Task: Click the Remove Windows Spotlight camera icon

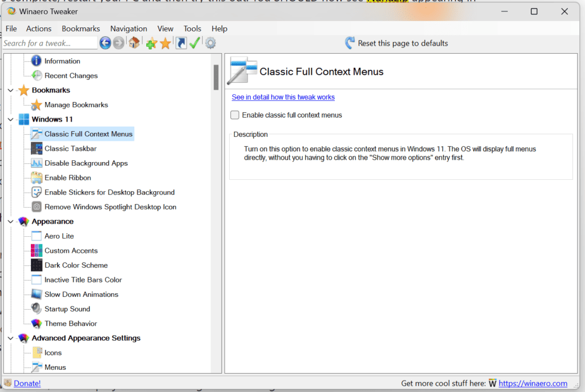Action: [36, 207]
